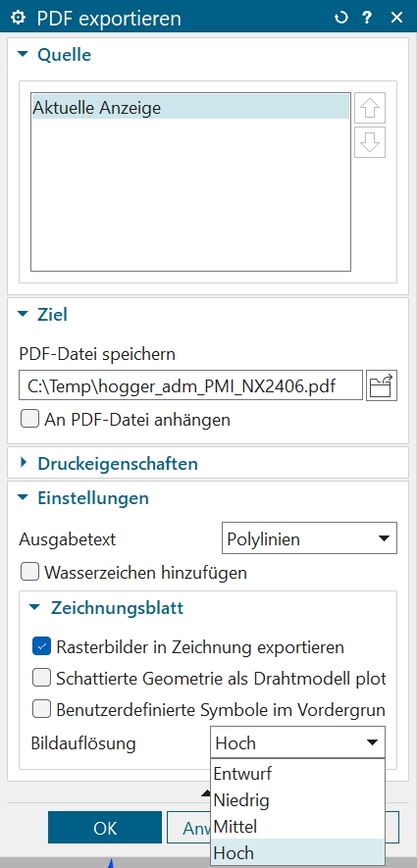Open the Ausgabetext Polylinien dropdown
The width and height of the screenshot is (417, 868).
tap(309, 538)
